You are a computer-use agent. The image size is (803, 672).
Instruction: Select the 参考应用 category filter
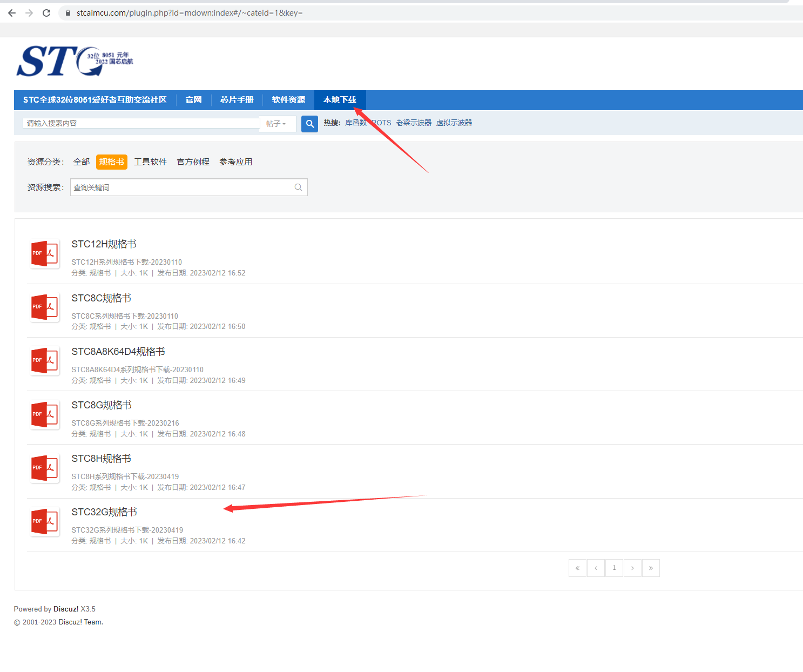click(236, 162)
